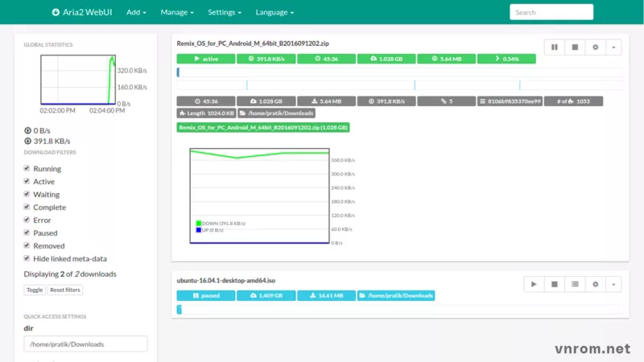Viewport: 644px width, 362px height.
Task: Resume the ubuntu-16.04.1 download with play button
Action: coord(534,284)
